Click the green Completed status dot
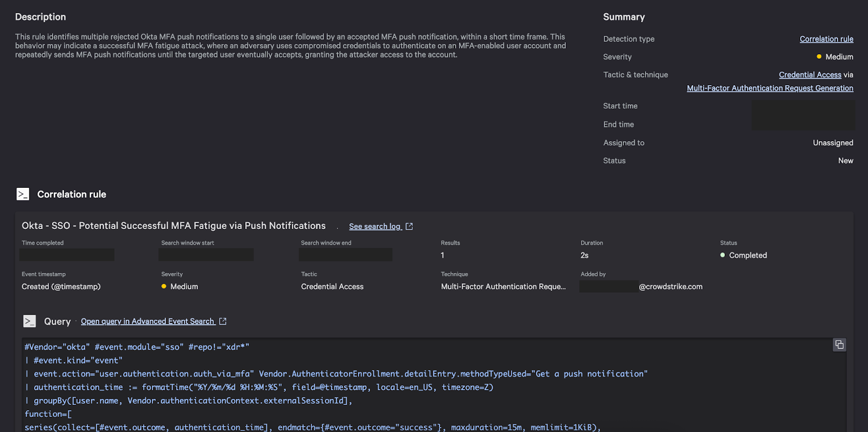The image size is (868, 432). click(723, 255)
